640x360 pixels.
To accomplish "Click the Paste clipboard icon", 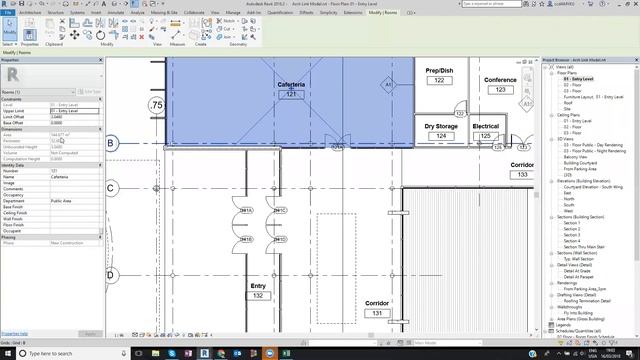I will 49,28.
